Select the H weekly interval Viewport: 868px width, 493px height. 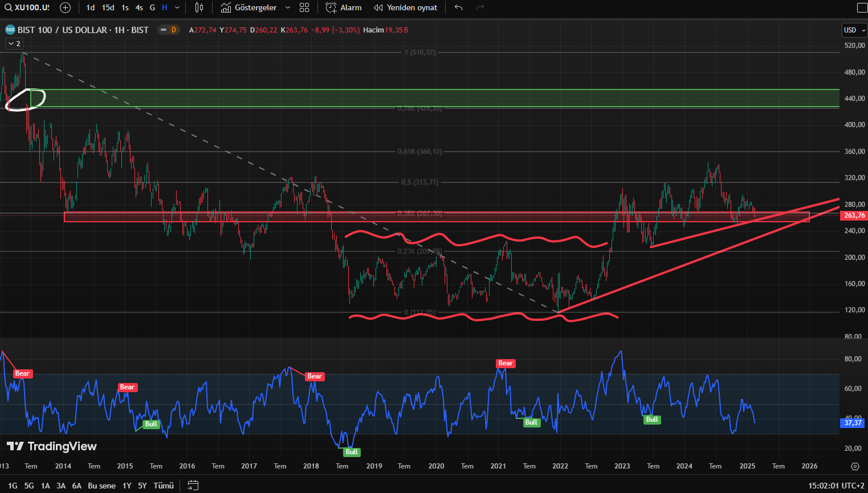tap(165, 7)
